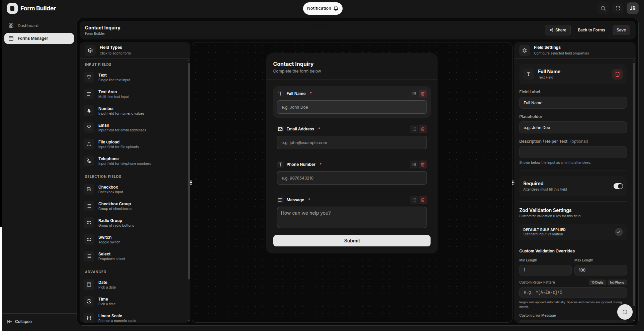
Task: Click the Field Types layers icon
Action: pyautogui.click(x=90, y=50)
